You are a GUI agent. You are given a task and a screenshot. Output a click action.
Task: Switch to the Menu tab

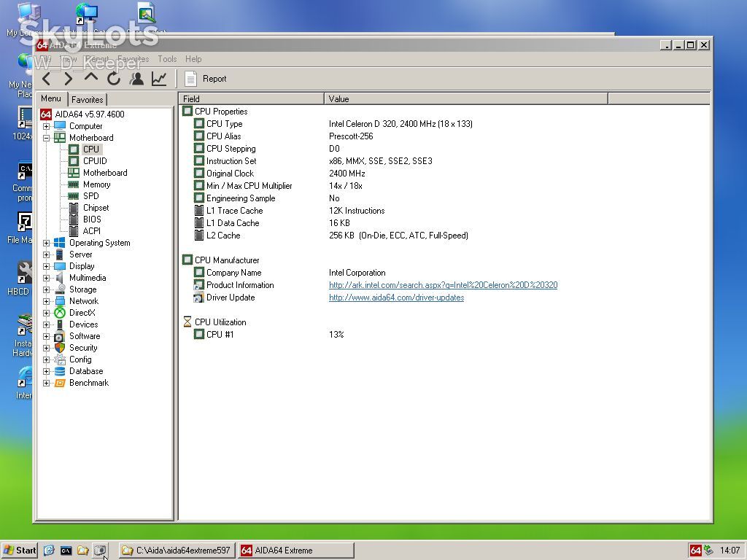(51, 98)
